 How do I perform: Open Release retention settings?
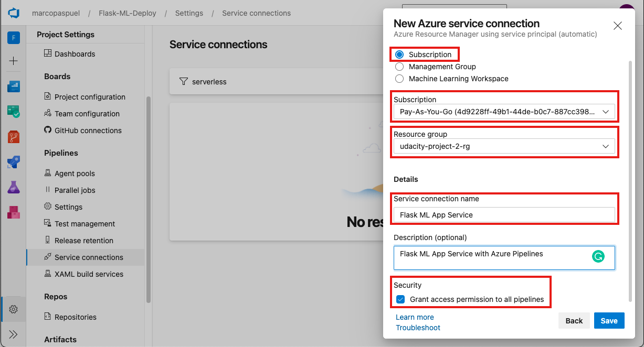tap(84, 241)
